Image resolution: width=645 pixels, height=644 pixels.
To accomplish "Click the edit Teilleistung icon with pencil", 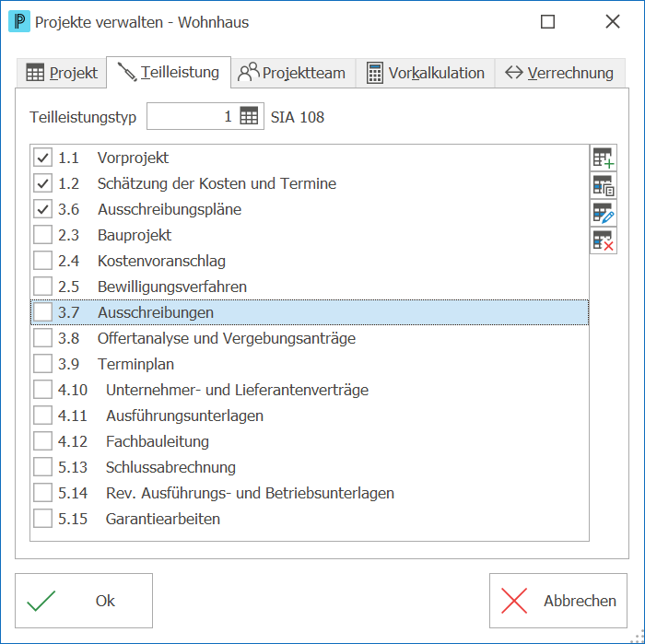I will tap(604, 213).
